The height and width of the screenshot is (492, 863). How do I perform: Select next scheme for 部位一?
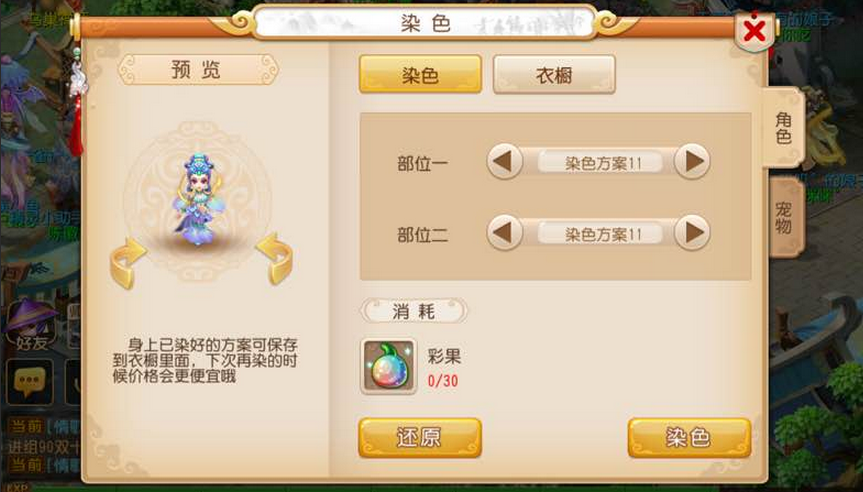pos(692,162)
